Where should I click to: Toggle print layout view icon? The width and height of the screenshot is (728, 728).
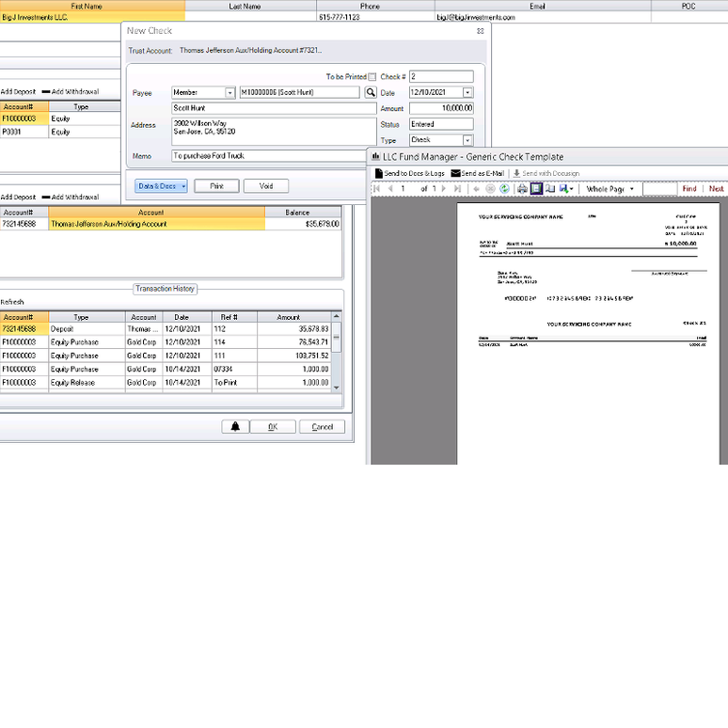coord(535,189)
